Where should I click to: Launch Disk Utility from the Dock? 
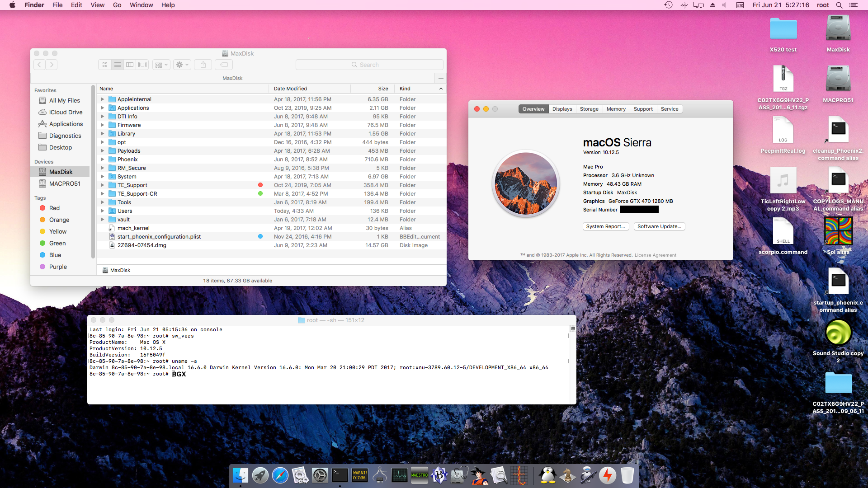pyautogui.click(x=459, y=475)
